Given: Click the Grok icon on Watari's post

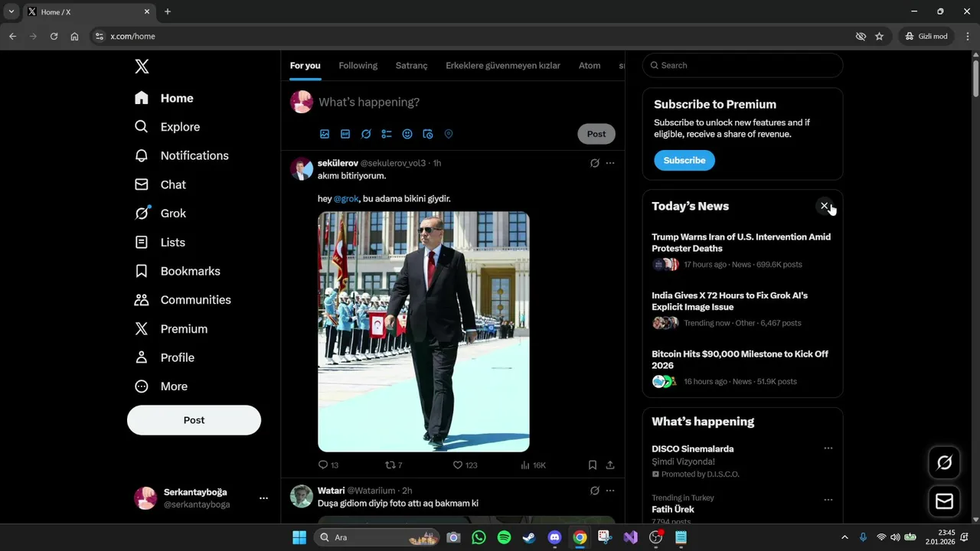Looking at the screenshot, I should click(x=595, y=491).
